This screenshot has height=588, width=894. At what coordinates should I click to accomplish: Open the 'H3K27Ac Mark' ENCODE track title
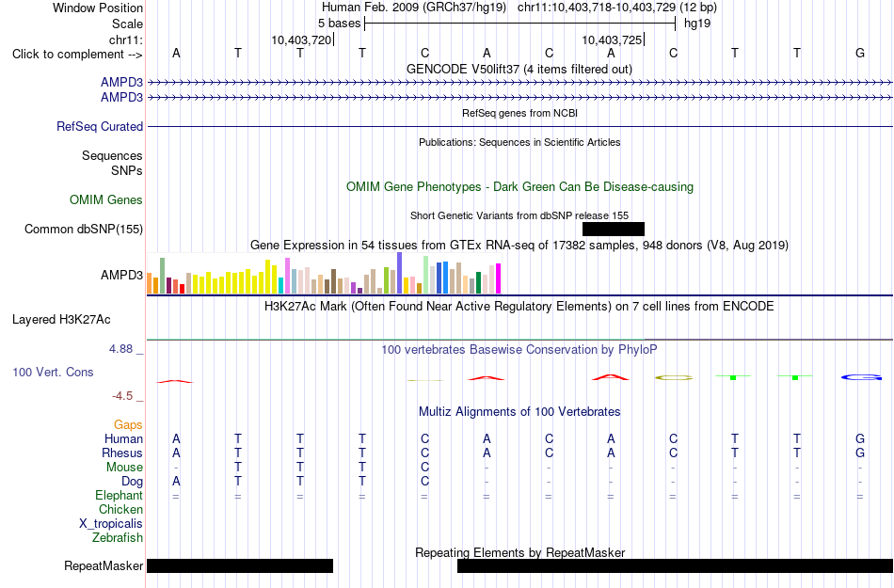point(519,306)
